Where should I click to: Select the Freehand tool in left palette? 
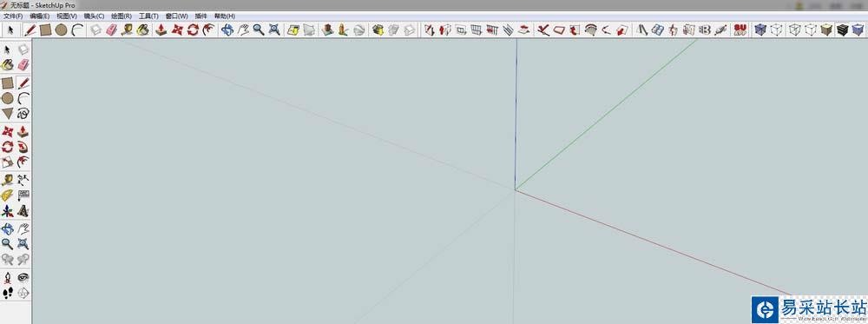(x=23, y=114)
